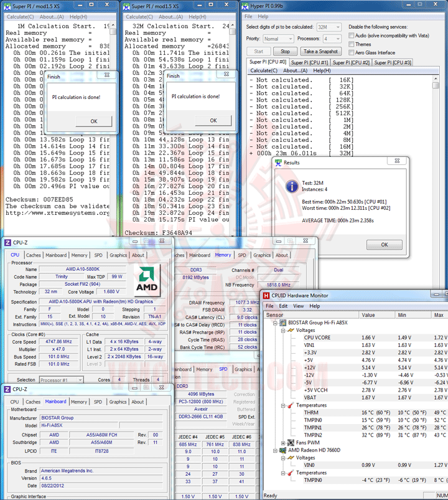This screenshot has height=500, width=448.
Task: Click the Sensor column header in Hardware Monitor
Action: 311,315
